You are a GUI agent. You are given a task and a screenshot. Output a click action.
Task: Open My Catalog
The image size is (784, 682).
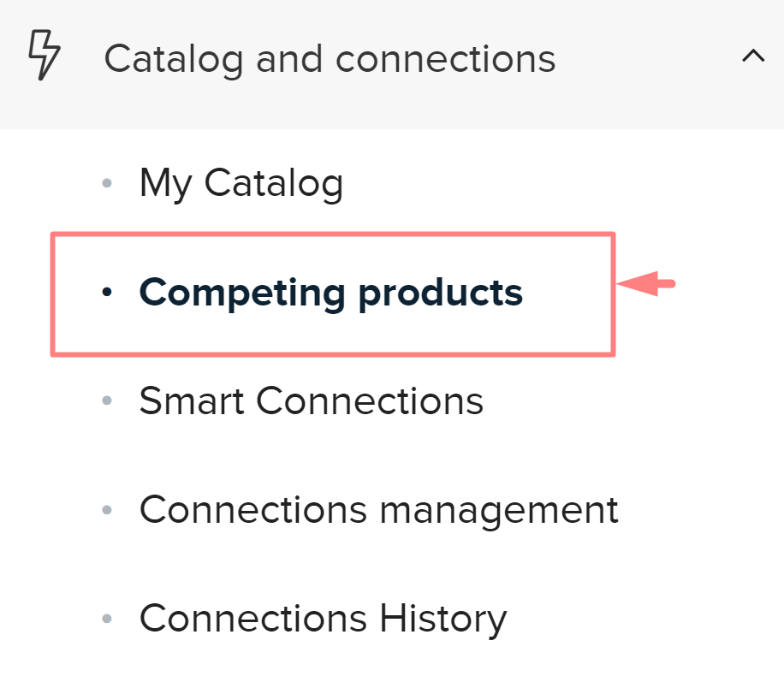point(241,183)
